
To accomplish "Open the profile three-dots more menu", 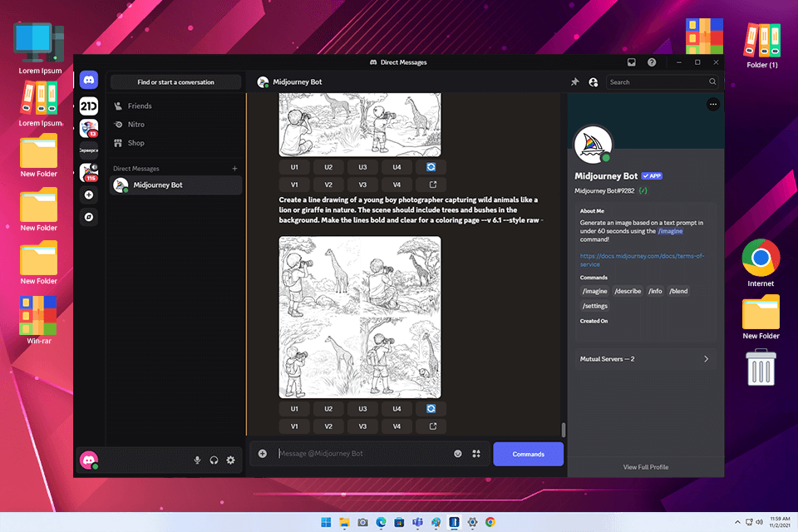I will [x=713, y=105].
